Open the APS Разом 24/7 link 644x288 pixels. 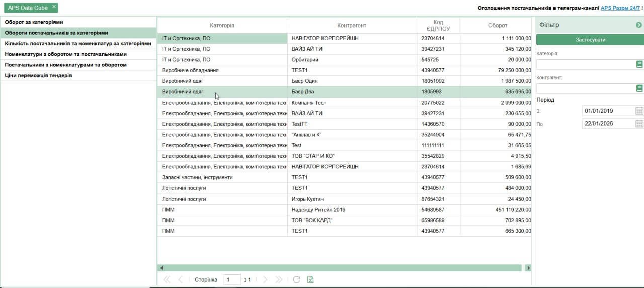[620, 8]
